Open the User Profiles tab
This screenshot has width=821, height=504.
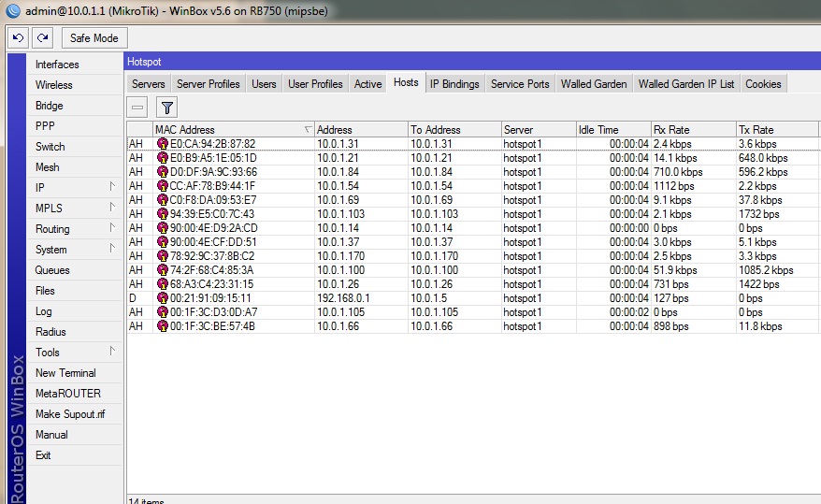point(315,84)
